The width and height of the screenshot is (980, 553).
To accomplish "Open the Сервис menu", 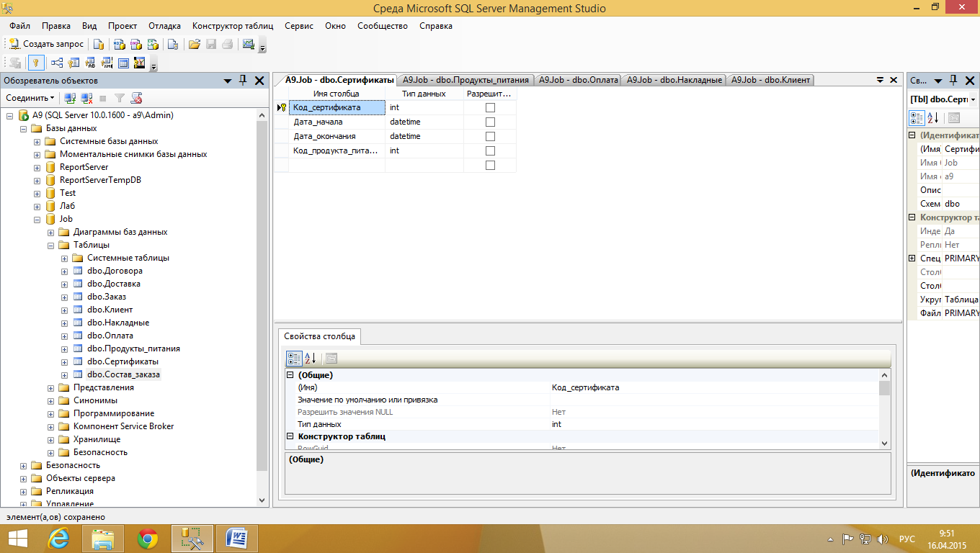I will pyautogui.click(x=299, y=26).
